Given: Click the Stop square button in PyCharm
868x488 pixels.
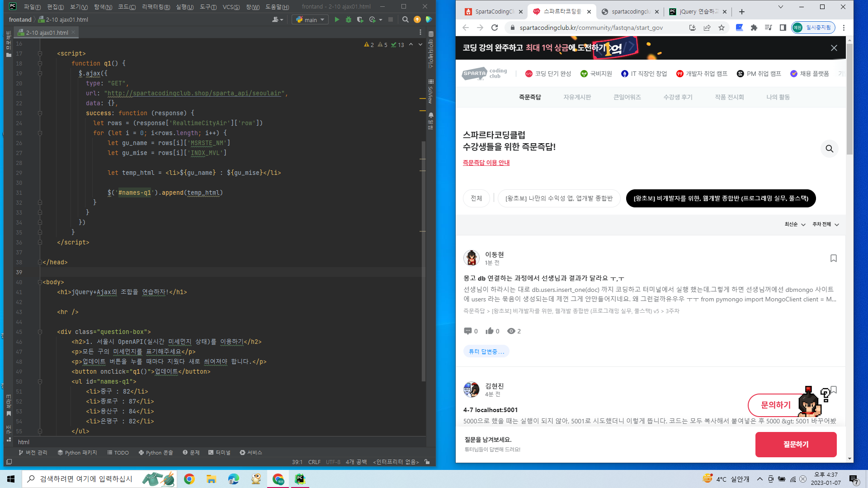Looking at the screenshot, I should point(391,19).
